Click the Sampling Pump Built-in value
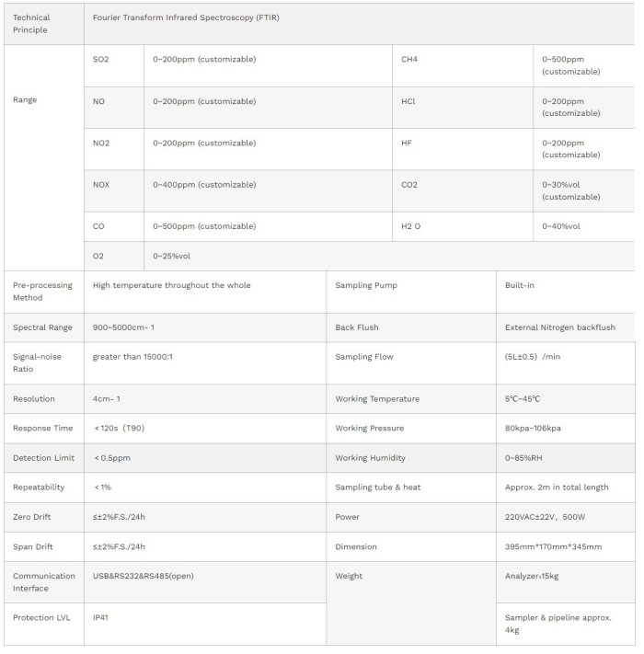 click(520, 285)
